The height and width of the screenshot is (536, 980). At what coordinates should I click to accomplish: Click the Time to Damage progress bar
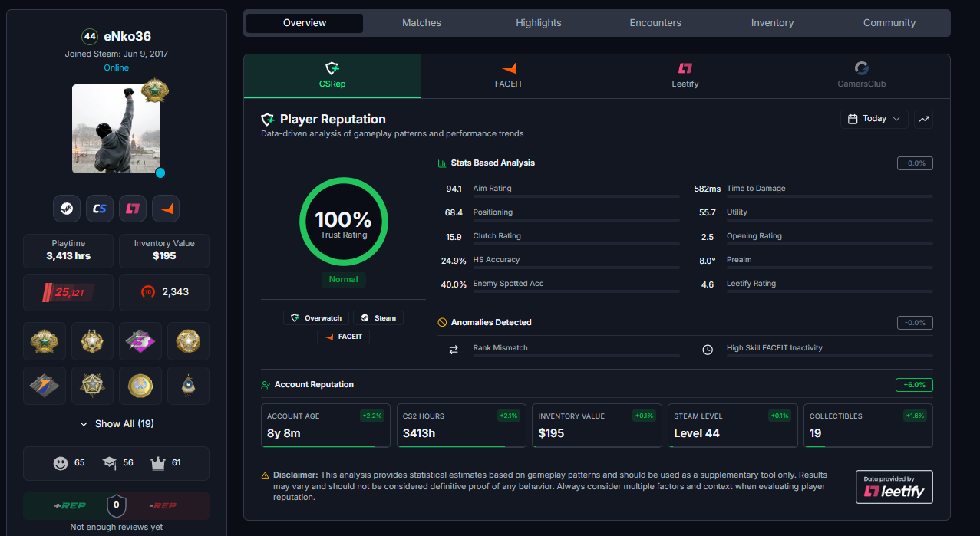point(830,196)
